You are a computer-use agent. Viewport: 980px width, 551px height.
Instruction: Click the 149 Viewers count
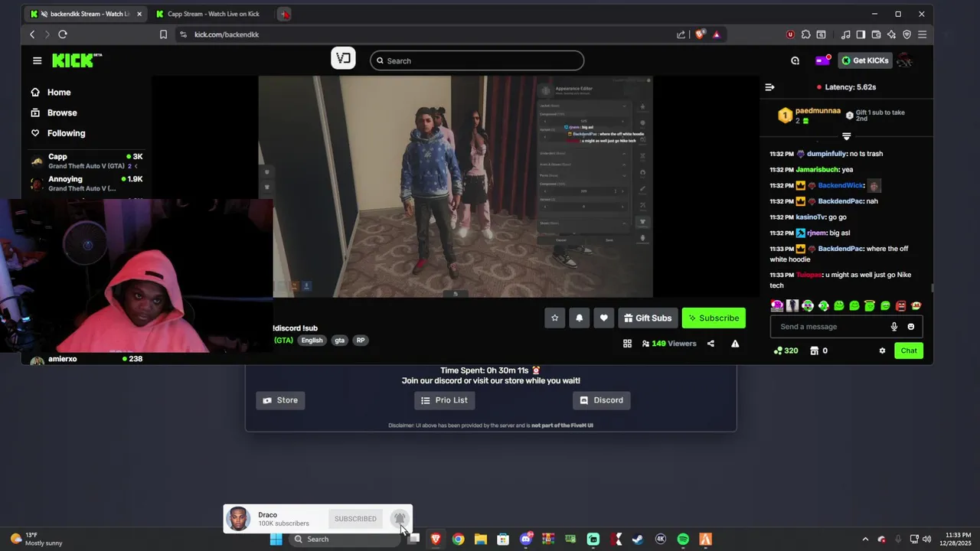[x=669, y=344]
